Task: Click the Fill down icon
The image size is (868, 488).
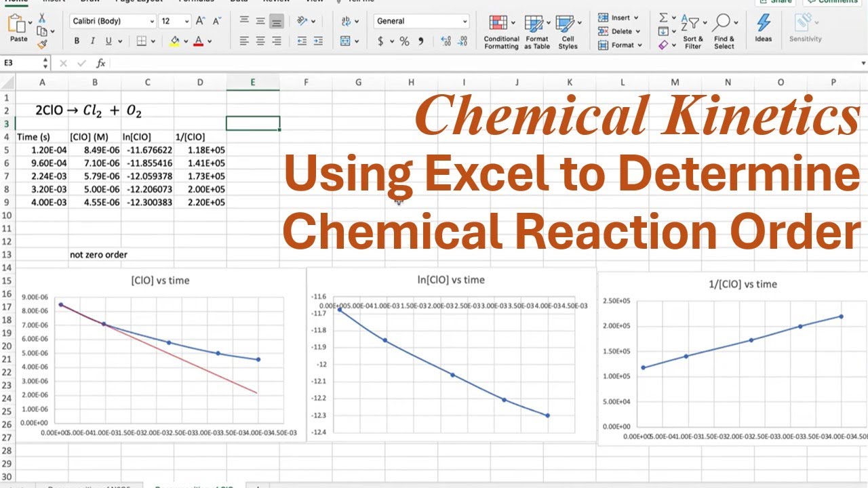Action: point(664,31)
